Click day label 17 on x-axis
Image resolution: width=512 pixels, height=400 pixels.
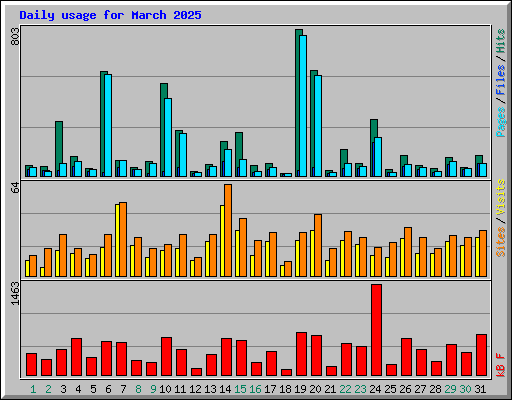(270, 389)
